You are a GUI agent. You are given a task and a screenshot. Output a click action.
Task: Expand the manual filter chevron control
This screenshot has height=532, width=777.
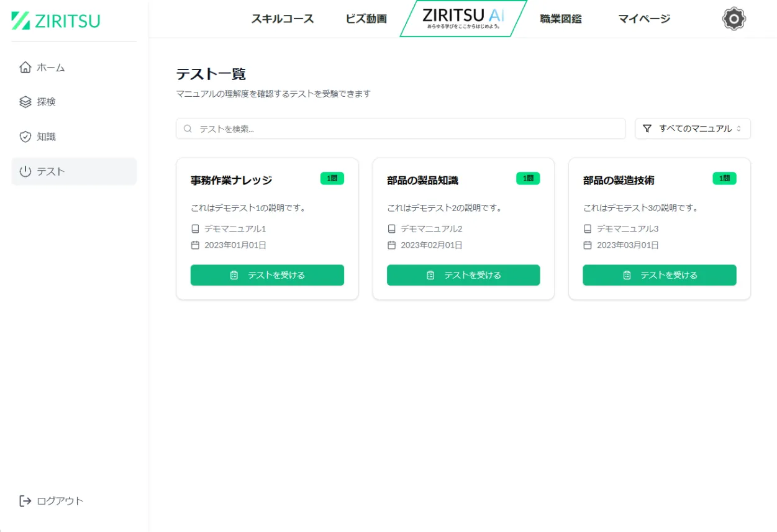[740, 128]
